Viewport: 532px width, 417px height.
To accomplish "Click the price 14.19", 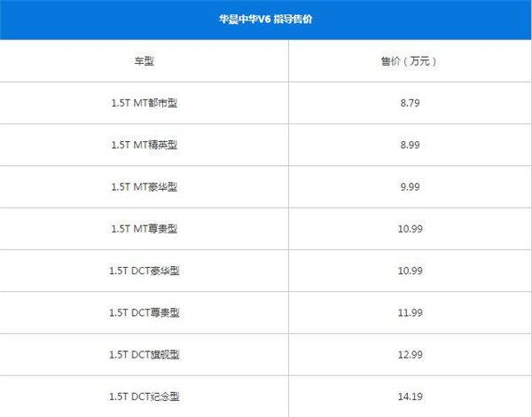I will click(x=410, y=397).
